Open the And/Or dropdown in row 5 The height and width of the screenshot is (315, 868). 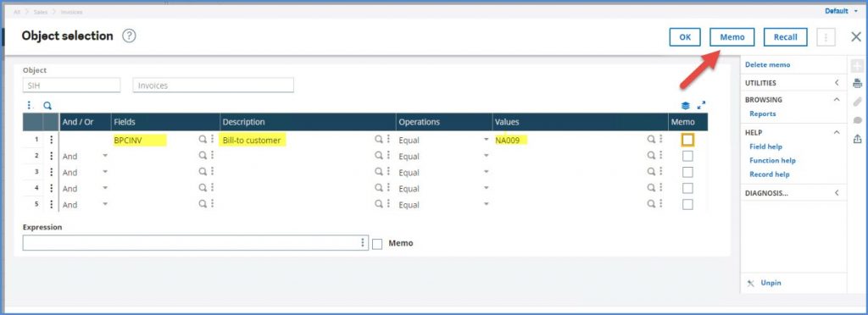click(104, 204)
